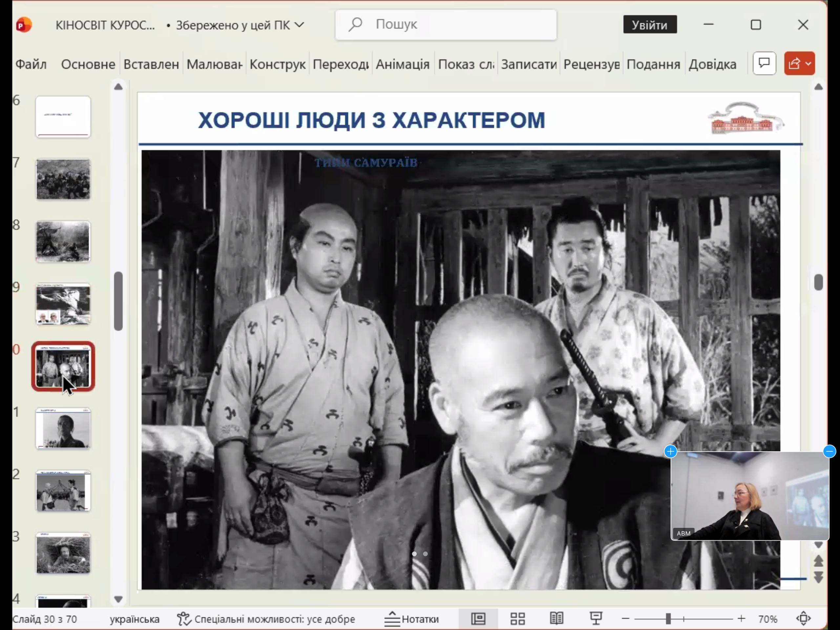
Task: Toggle the Нотатки notes pane
Action: tap(412, 619)
